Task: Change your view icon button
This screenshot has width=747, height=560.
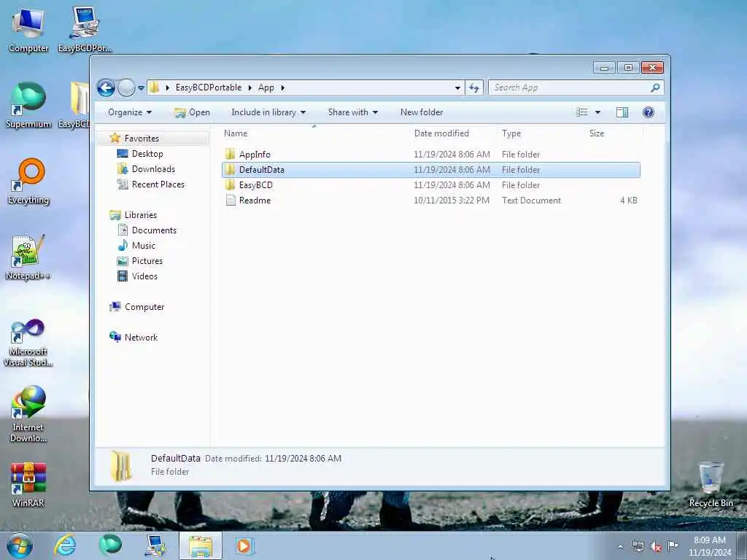Action: click(581, 112)
